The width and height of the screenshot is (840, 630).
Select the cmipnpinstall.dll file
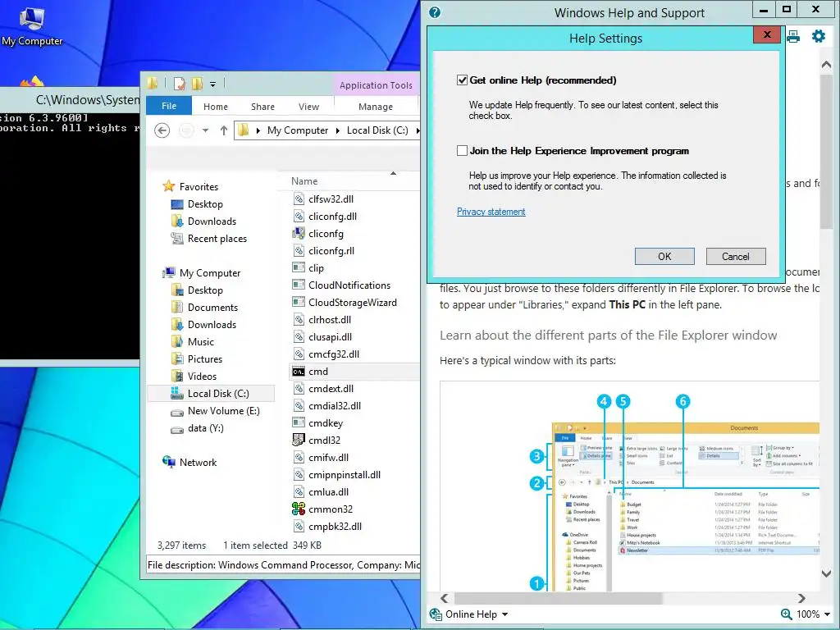coord(345,475)
